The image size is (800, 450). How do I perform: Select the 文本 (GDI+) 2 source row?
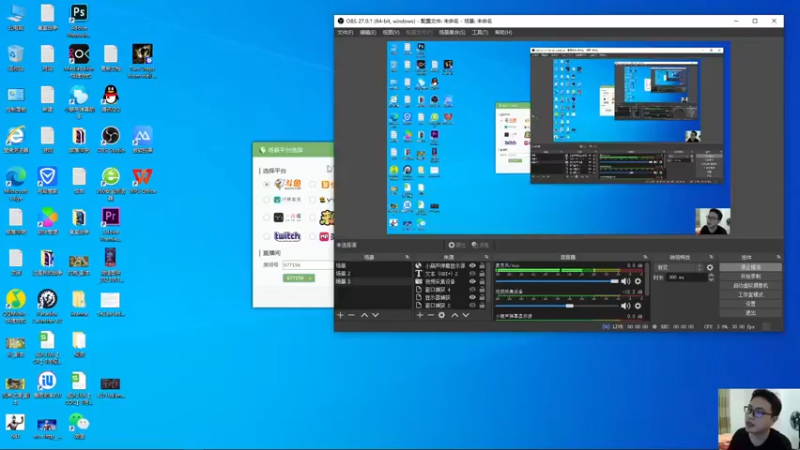coord(452,273)
